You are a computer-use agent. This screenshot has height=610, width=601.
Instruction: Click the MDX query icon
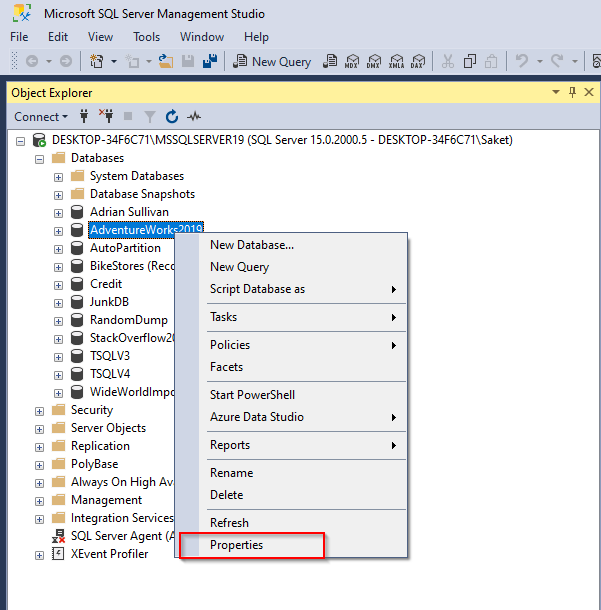352,61
